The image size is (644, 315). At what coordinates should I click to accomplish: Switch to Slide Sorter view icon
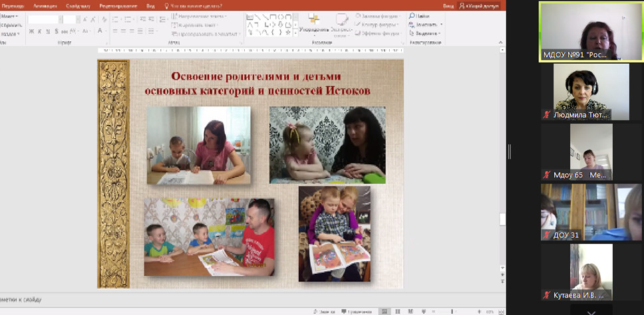(397, 311)
